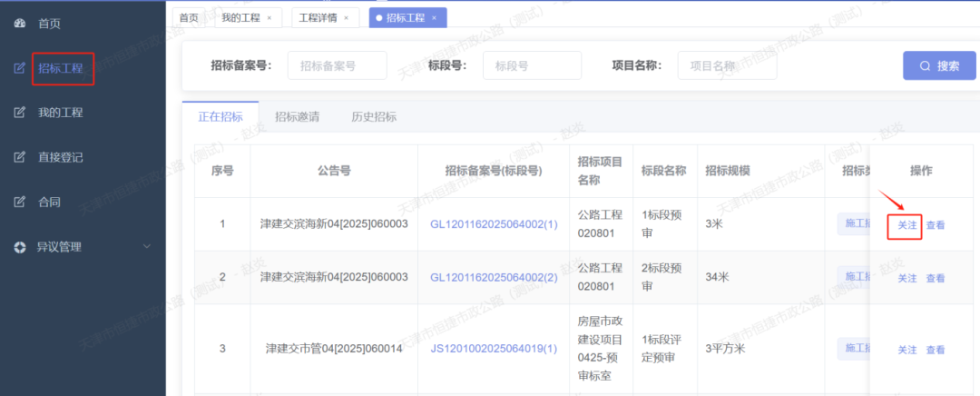Viewport: 980px width, 396px height.
Task: Select the 招标邀请 tab
Action: point(298,116)
